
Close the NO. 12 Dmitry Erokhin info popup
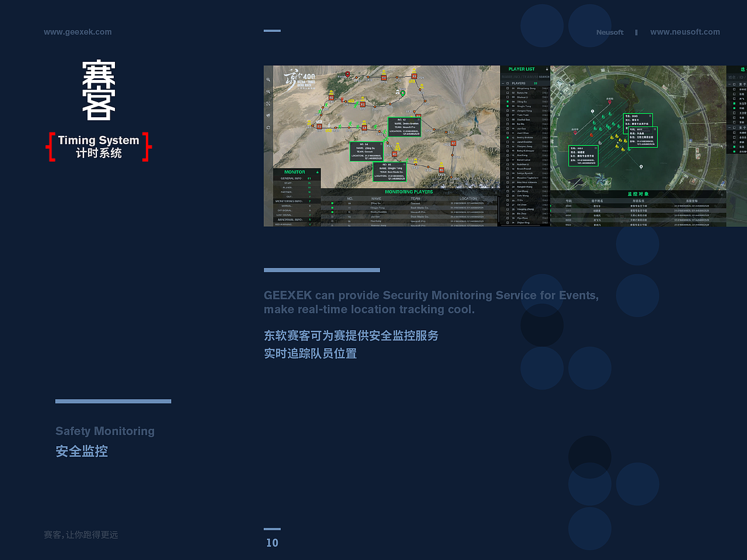(x=419, y=120)
